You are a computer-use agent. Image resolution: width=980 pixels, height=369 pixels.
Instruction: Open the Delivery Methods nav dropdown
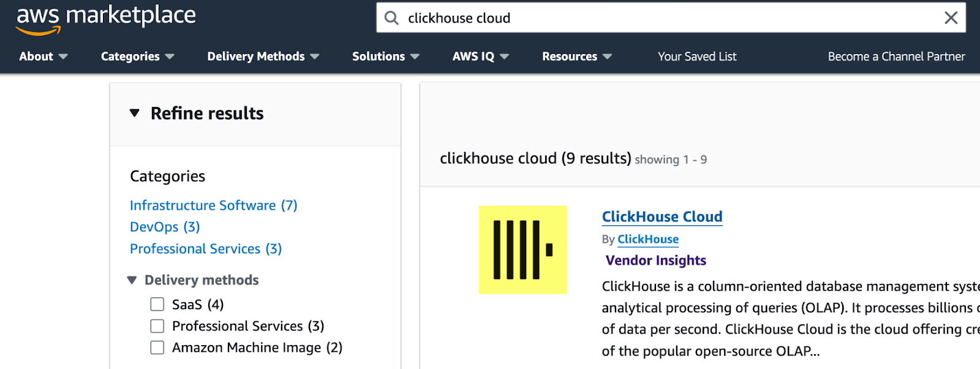pos(263,56)
